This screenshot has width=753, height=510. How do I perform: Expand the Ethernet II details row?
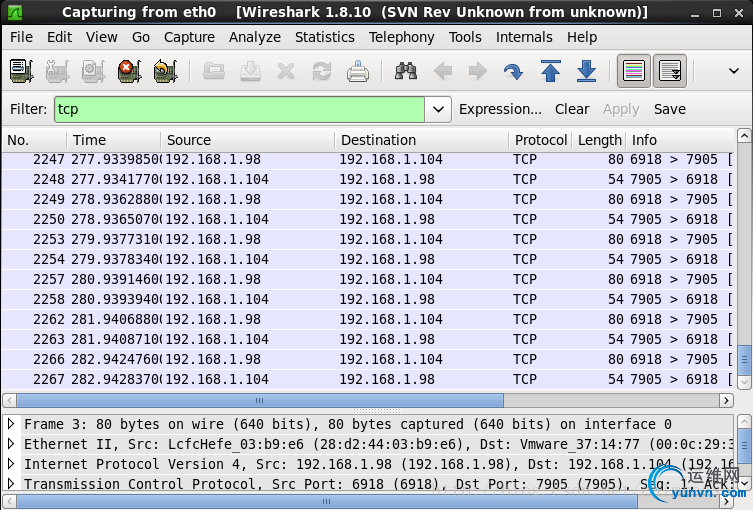pyautogui.click(x=11, y=444)
